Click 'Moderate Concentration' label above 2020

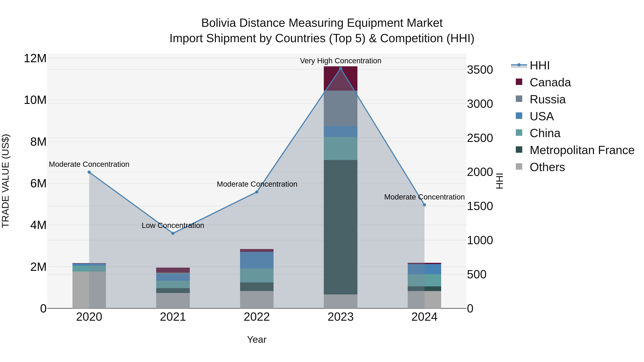point(89,164)
